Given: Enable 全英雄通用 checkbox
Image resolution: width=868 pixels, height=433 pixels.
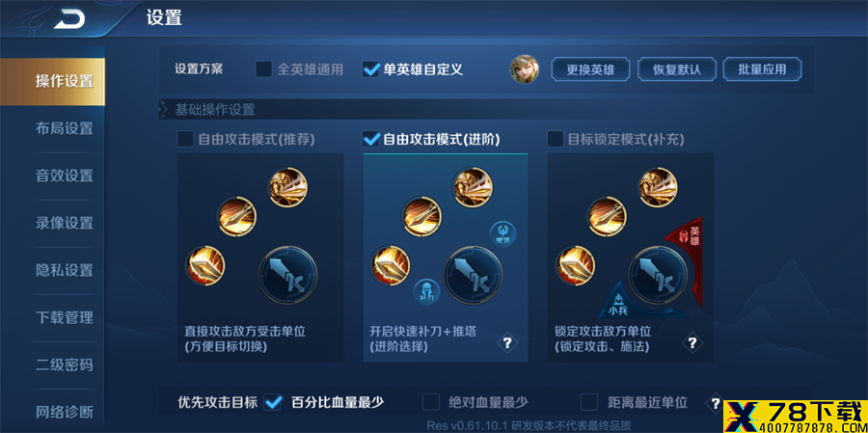Looking at the screenshot, I should 263,69.
